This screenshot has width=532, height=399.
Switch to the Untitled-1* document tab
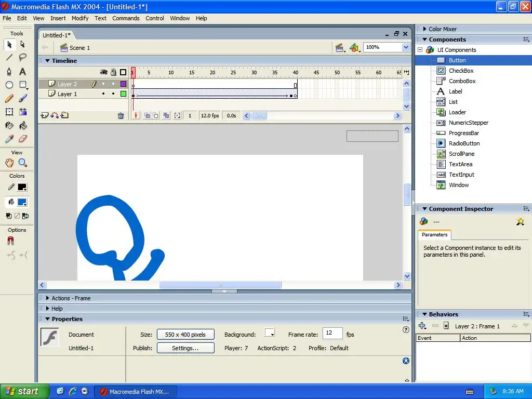[x=57, y=35]
